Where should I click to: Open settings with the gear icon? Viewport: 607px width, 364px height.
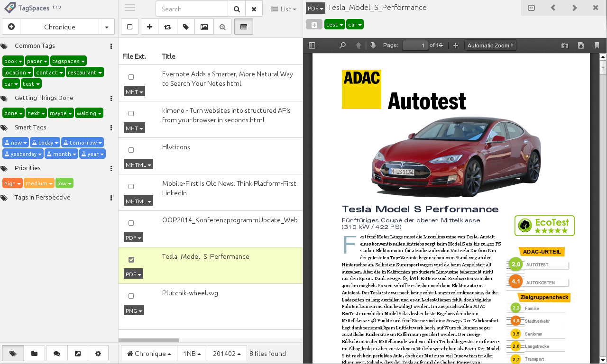click(98, 354)
